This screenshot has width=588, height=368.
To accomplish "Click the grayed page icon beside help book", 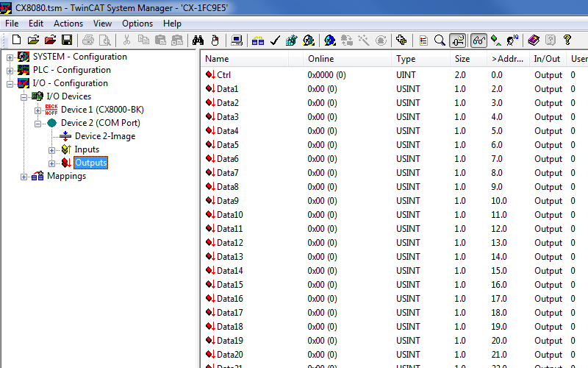I will click(550, 40).
